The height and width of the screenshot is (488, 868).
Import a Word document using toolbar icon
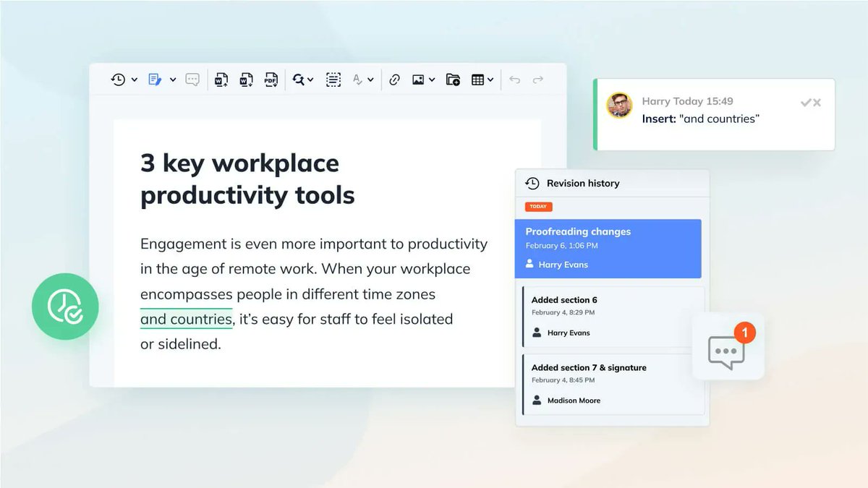(x=222, y=80)
